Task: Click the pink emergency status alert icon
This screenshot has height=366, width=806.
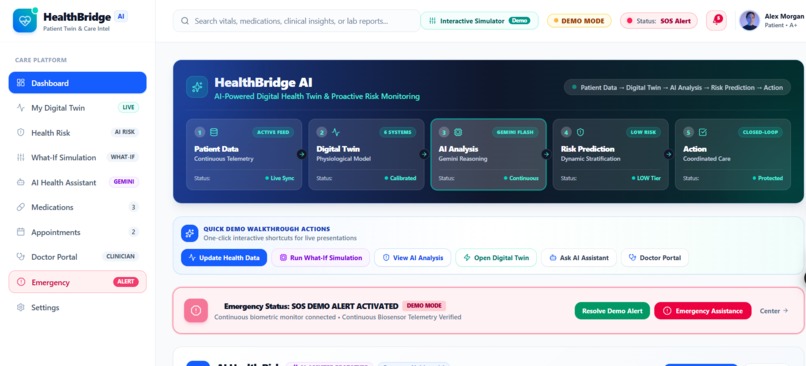Action: (196, 310)
